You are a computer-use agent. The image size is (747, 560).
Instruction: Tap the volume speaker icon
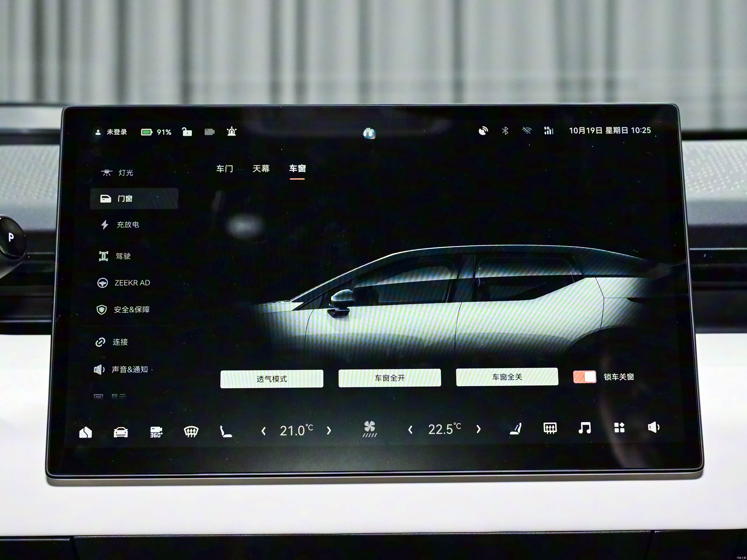pos(654,427)
